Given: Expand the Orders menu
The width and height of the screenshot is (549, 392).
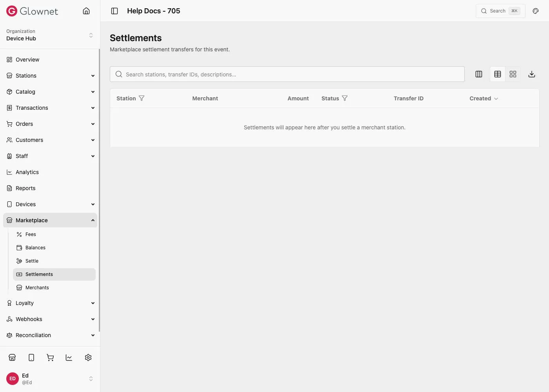Looking at the screenshot, I should coord(50,124).
